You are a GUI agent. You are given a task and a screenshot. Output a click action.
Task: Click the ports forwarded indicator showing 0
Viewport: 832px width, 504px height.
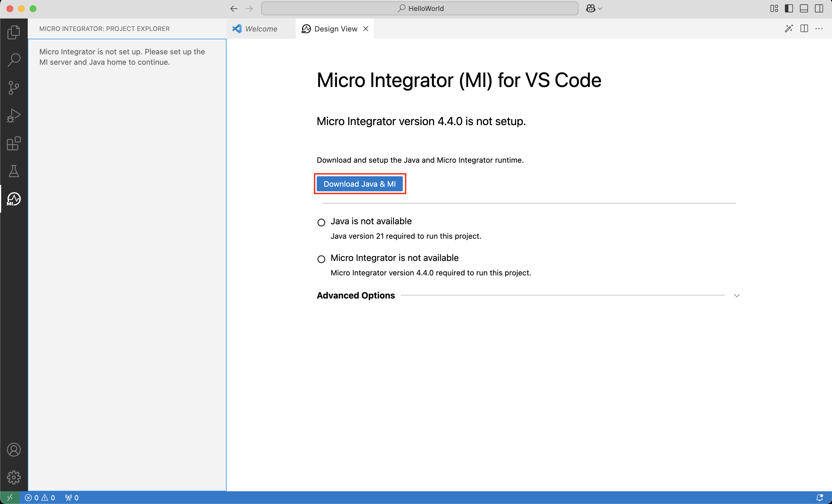(x=72, y=498)
